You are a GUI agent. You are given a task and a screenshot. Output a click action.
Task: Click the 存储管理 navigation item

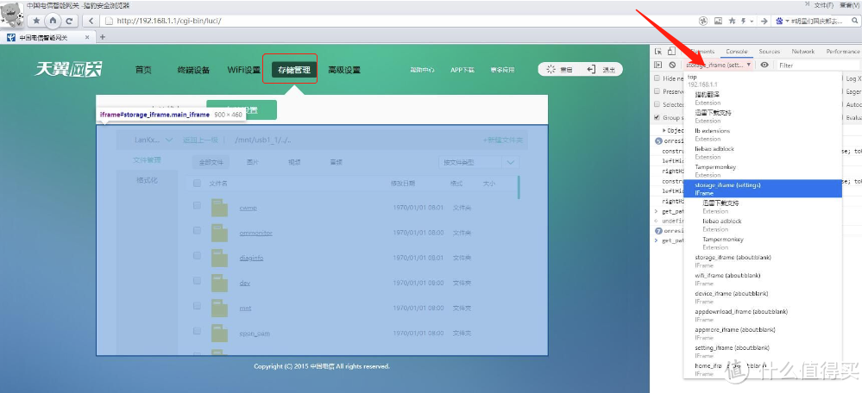pos(294,70)
